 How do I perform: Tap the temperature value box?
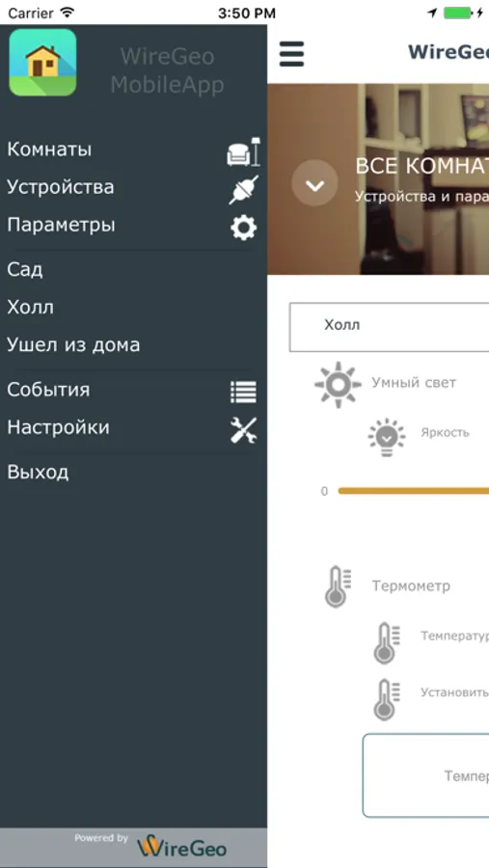coord(426,775)
